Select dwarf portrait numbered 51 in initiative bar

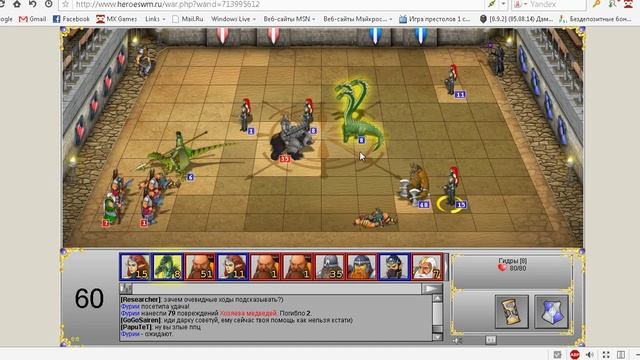point(200,267)
